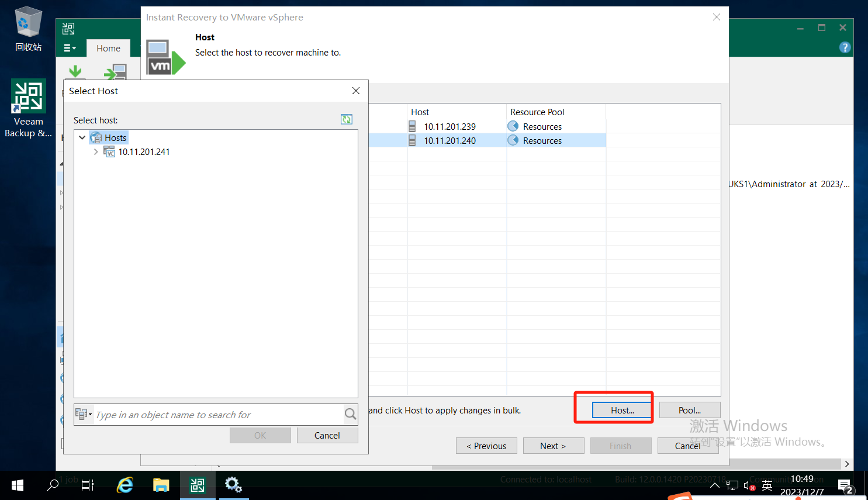Click the taskbar search icon

coord(53,485)
